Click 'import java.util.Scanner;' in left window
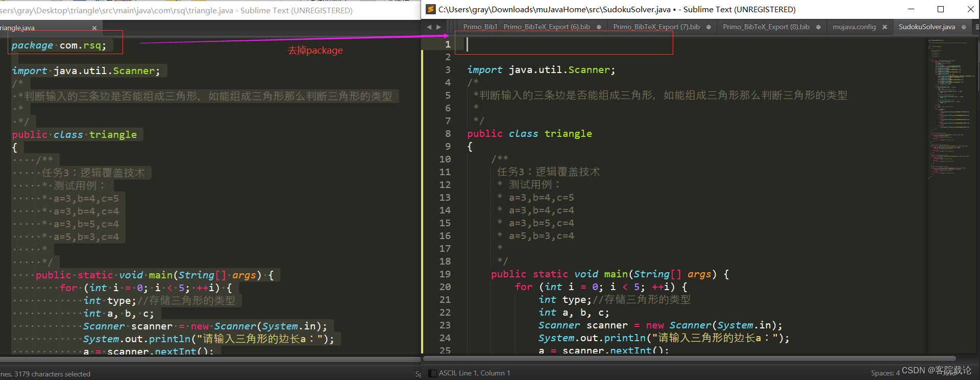The image size is (980, 380). pyautogui.click(x=86, y=71)
